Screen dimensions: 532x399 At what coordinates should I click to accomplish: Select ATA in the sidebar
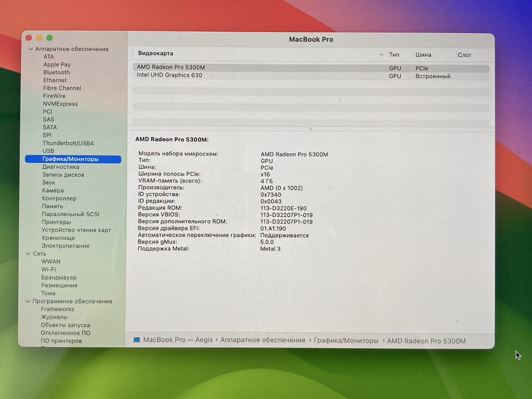coord(48,56)
